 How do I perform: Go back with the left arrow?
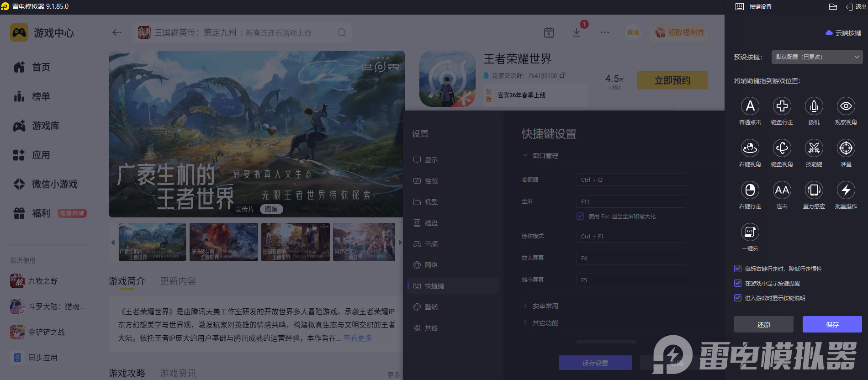(x=117, y=32)
